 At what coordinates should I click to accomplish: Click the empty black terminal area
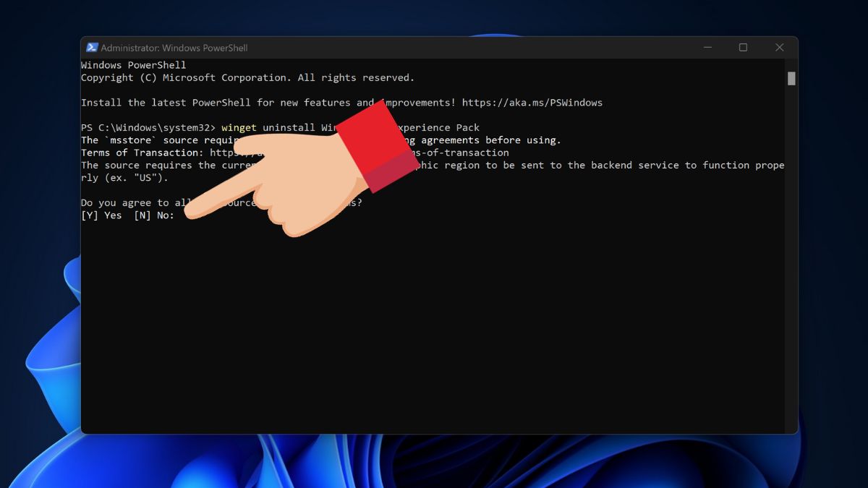coord(434,325)
